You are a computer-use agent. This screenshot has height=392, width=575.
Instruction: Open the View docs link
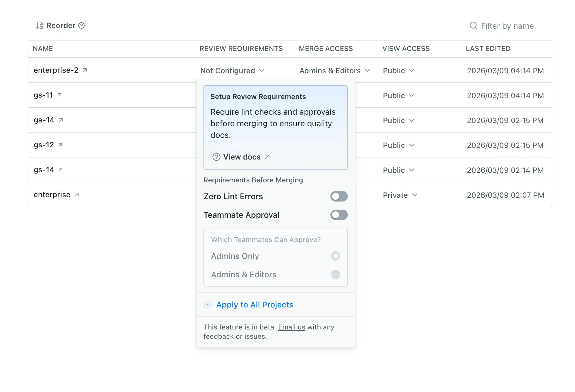coord(242,157)
